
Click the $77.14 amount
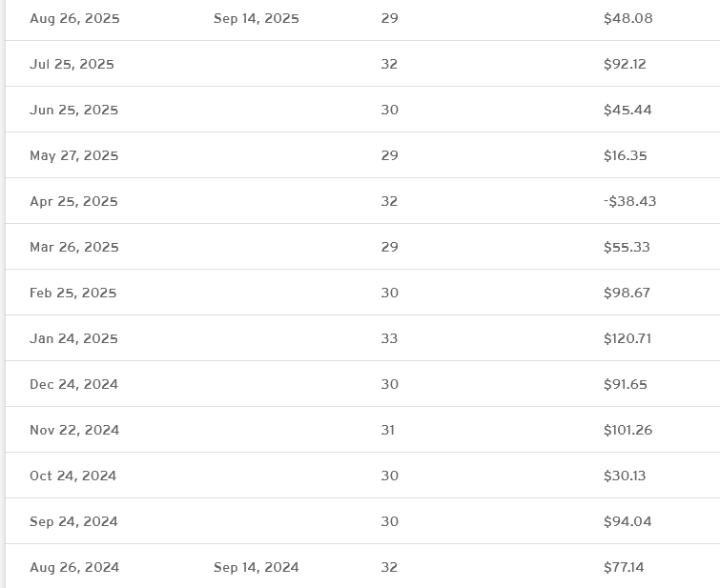click(624, 567)
